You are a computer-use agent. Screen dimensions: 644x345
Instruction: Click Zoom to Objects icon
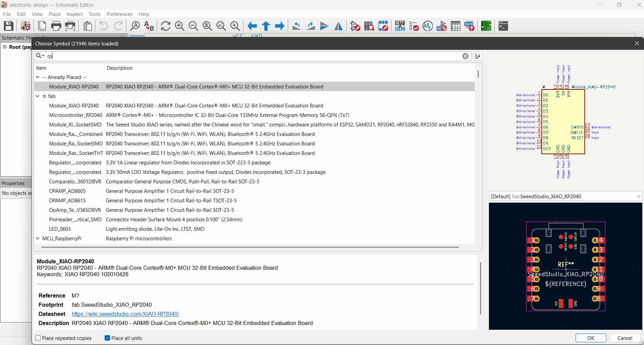(x=221, y=26)
